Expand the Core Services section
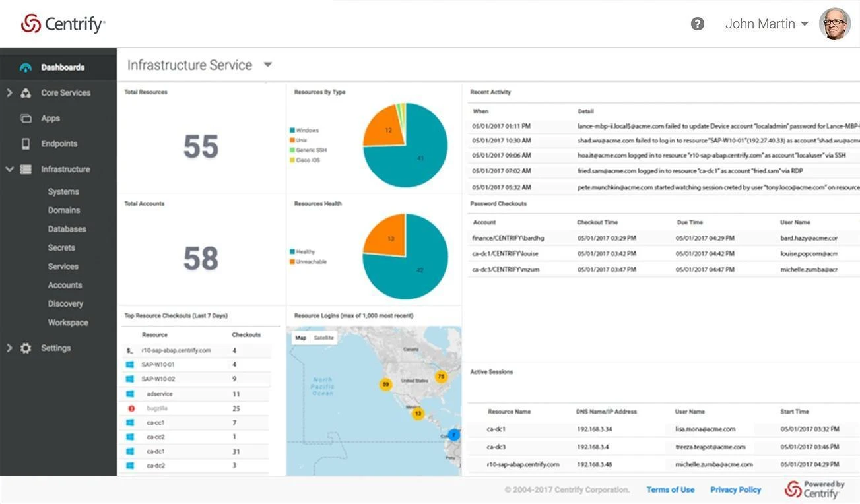The image size is (860, 504). click(9, 93)
